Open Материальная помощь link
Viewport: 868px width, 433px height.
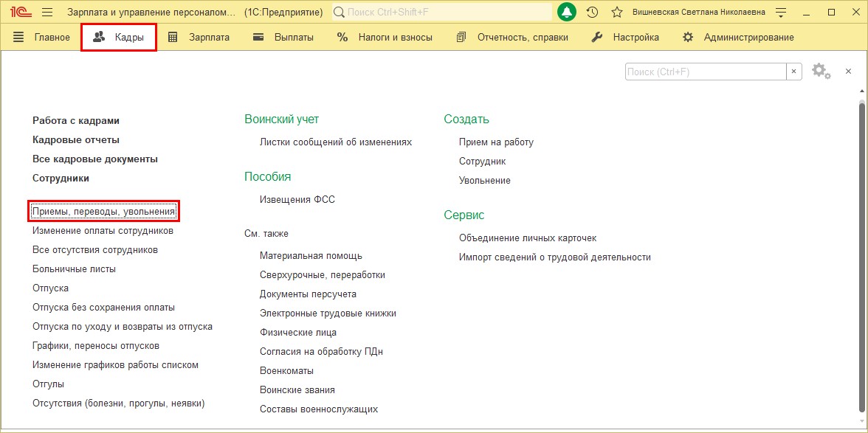coord(311,256)
